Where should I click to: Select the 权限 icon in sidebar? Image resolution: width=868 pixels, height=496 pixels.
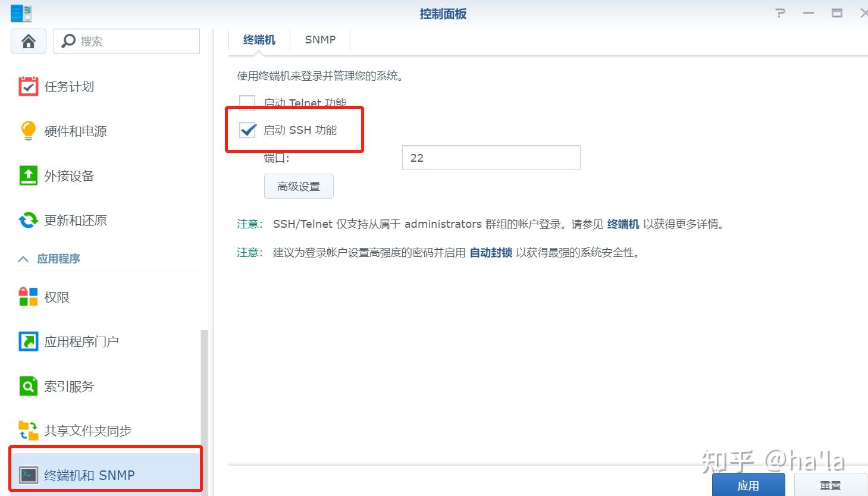coord(28,296)
